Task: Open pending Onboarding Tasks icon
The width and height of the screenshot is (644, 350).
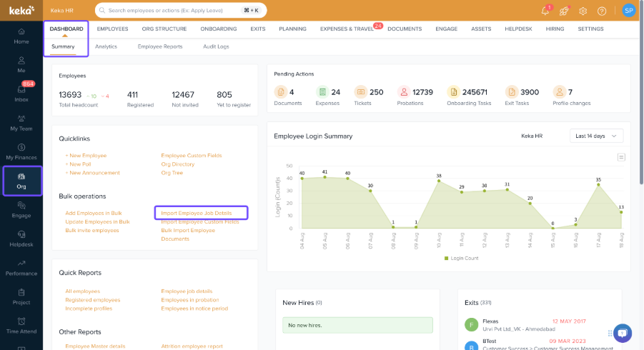Action: pos(453,91)
